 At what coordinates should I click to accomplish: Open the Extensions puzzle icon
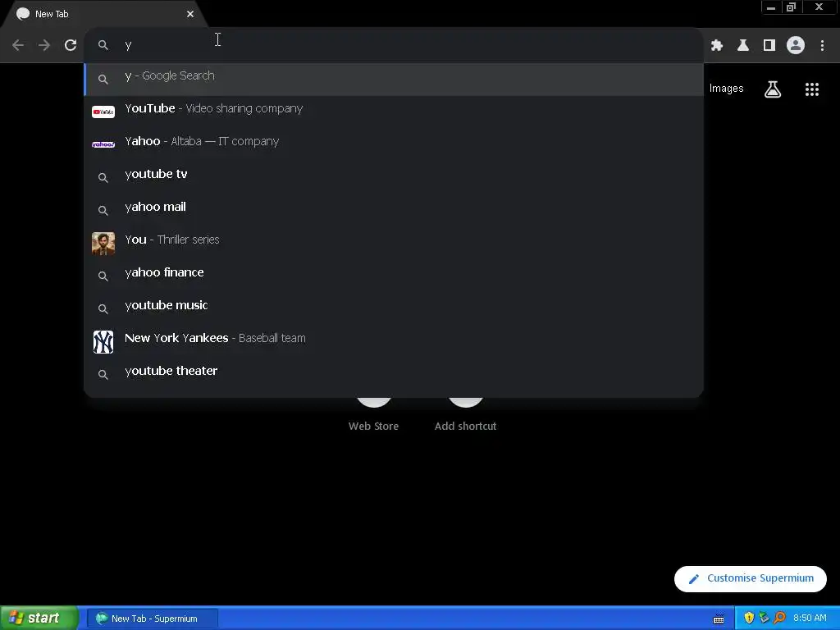pos(717,46)
